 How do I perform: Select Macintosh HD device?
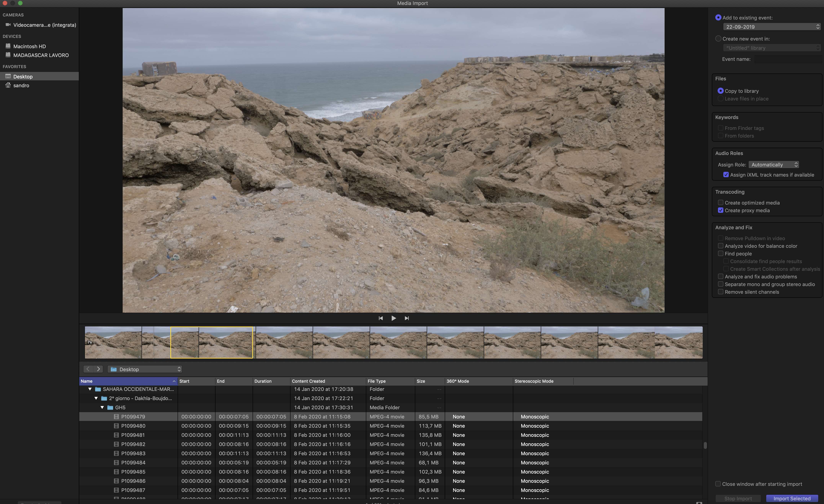(39, 46)
